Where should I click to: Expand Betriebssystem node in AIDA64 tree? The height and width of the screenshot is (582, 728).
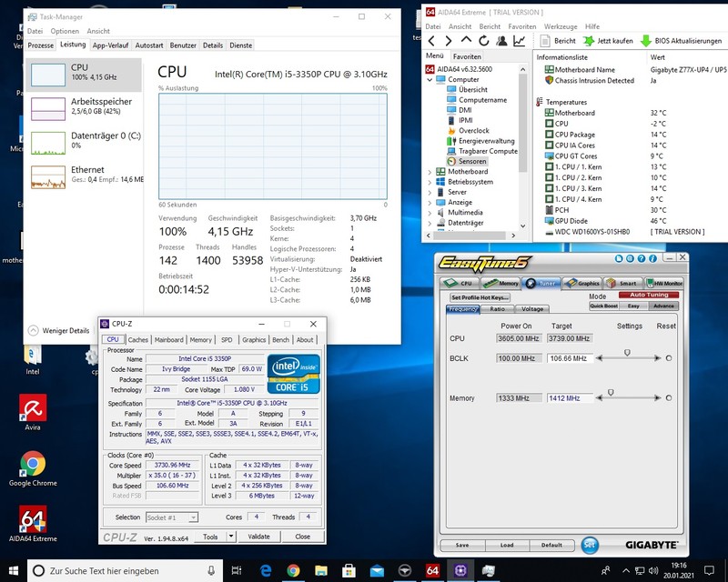coord(430,182)
